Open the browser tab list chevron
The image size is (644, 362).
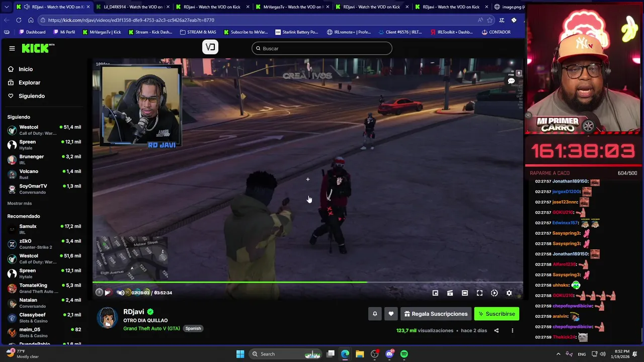pos(6,7)
